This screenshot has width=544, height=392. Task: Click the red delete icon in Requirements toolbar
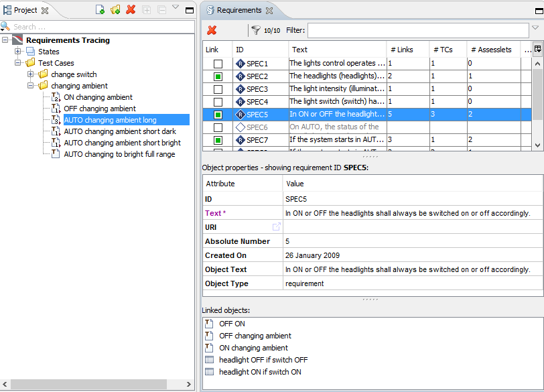[212, 30]
